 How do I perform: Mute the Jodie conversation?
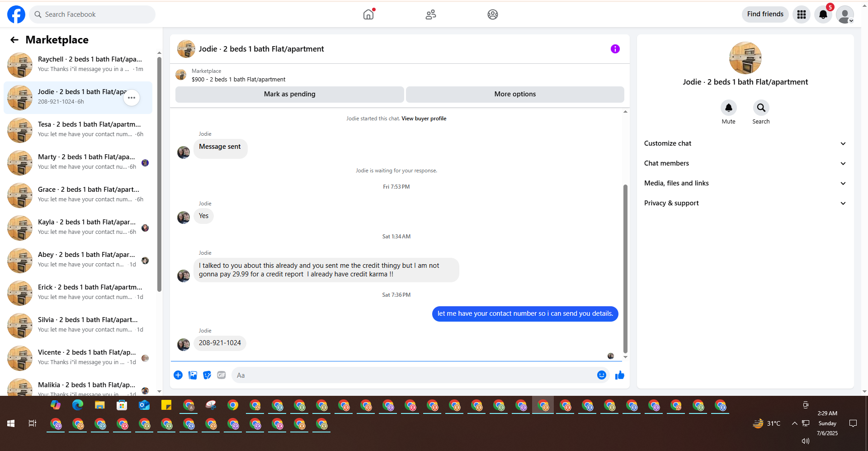click(x=729, y=108)
